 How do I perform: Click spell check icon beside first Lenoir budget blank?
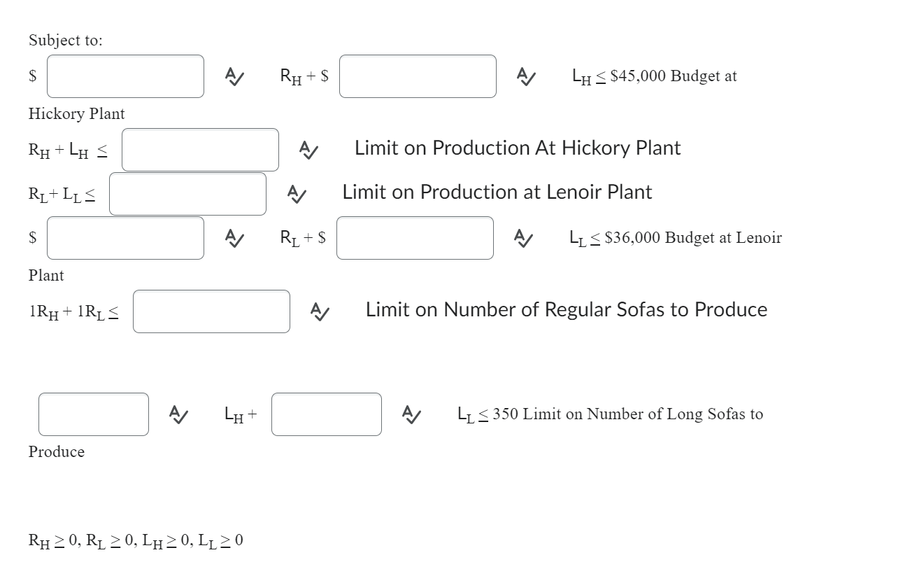click(234, 238)
